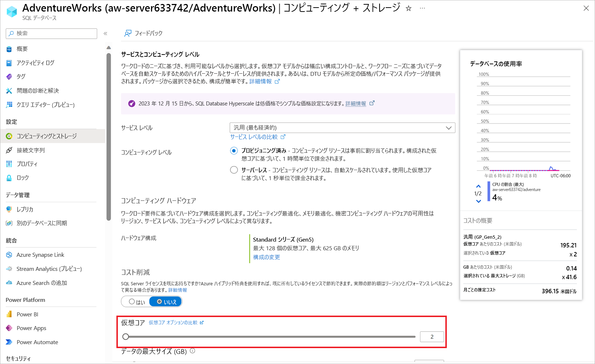Click the 構成の変更 link
Screen dimensions: 595x364
266,257
